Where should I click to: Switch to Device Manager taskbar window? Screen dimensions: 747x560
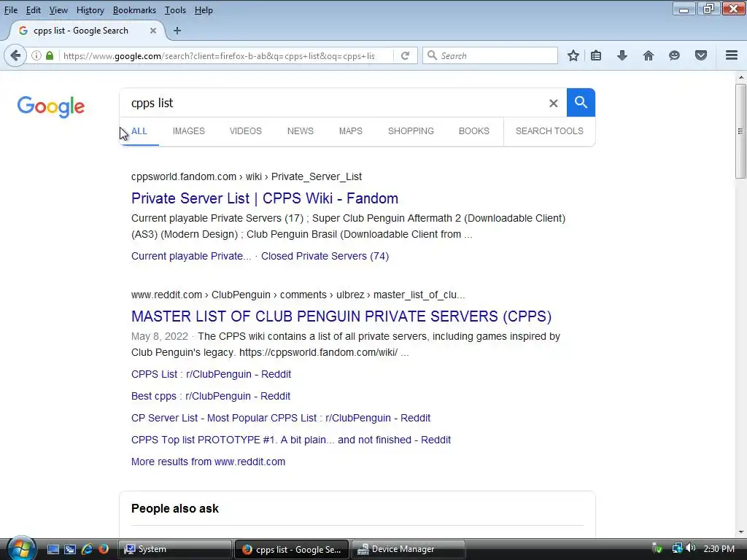[x=409, y=549]
